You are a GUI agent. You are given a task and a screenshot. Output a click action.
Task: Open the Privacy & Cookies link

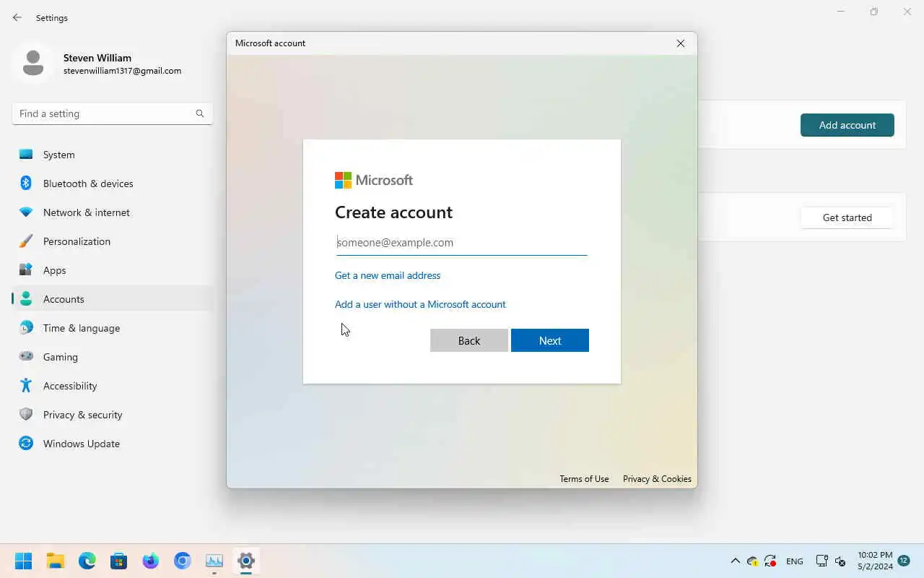pyautogui.click(x=657, y=479)
